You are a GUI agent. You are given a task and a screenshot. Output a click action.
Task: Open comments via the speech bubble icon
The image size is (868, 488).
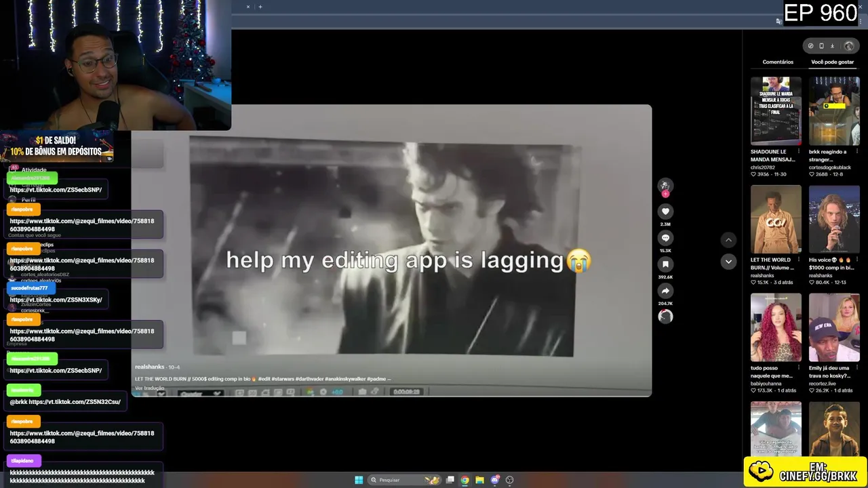point(665,238)
